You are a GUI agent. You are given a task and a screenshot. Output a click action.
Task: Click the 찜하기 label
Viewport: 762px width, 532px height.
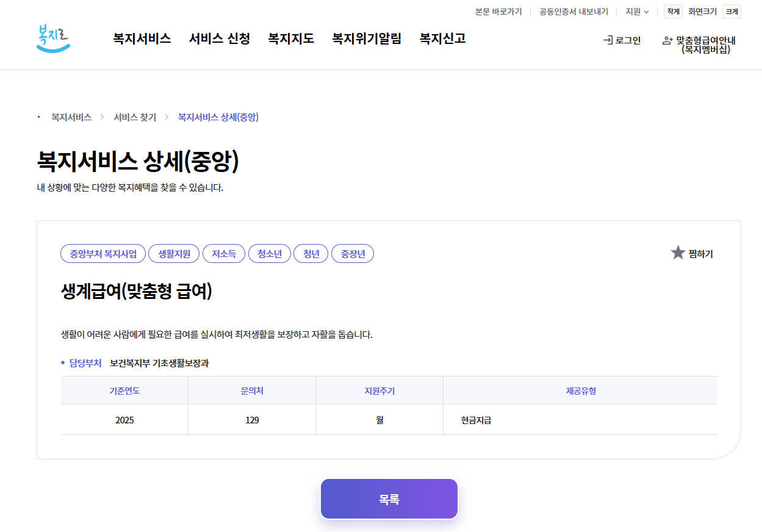coord(700,254)
